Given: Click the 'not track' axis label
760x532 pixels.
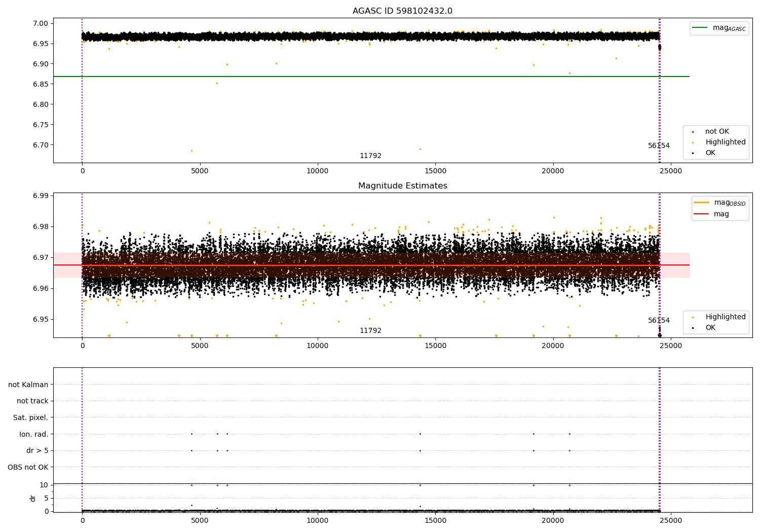Looking at the screenshot, I should click(x=32, y=401).
